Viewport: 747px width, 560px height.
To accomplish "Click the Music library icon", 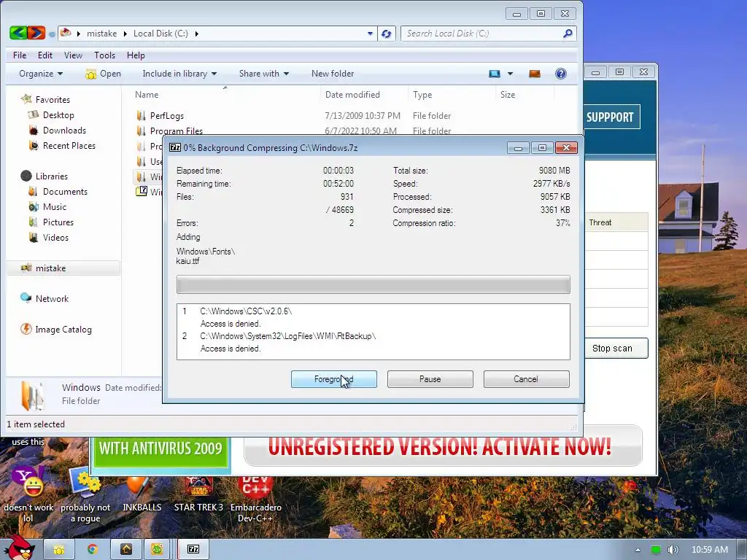I will 34,206.
